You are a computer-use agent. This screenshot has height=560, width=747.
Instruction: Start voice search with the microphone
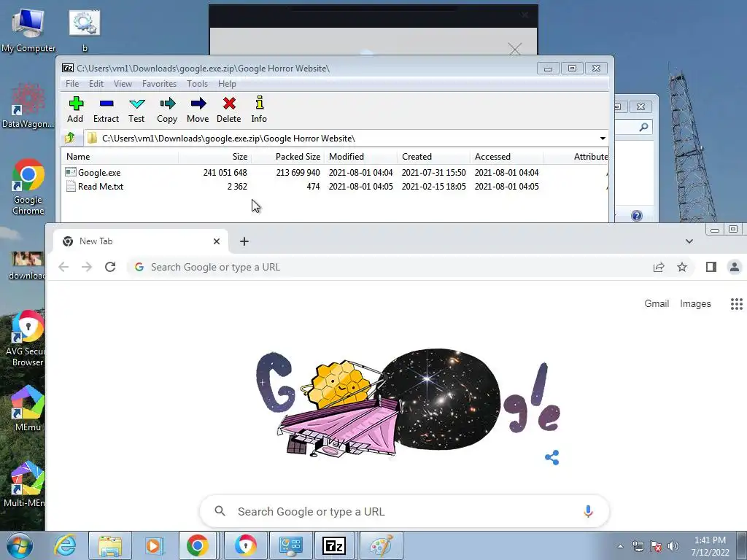click(588, 511)
